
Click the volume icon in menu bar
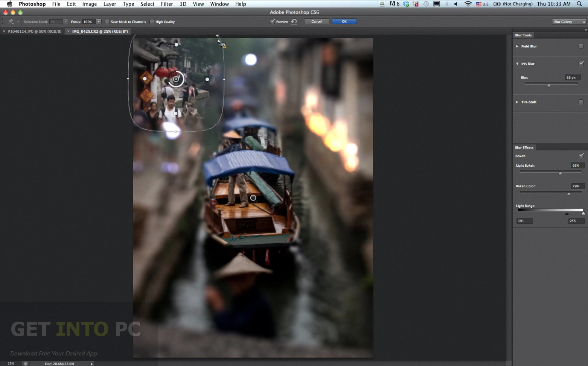[x=456, y=4]
